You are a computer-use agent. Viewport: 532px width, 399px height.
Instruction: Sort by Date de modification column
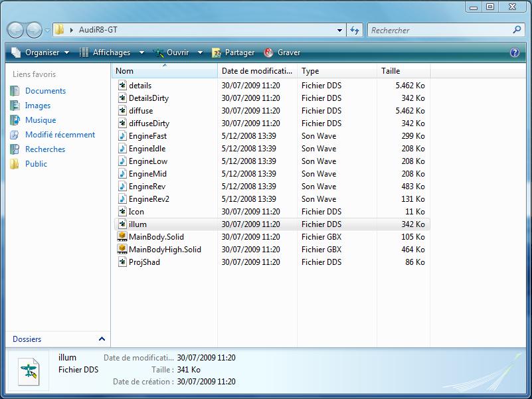coord(257,71)
